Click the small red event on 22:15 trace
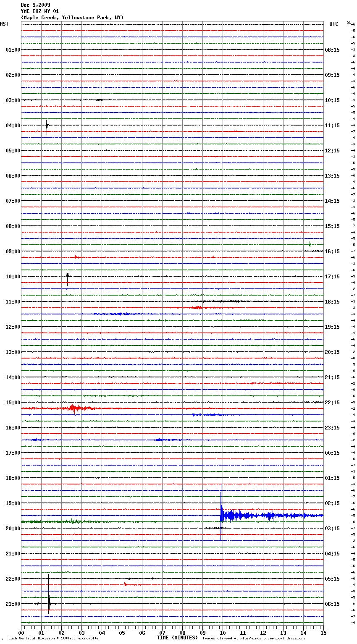The image size is (357, 644). 125,584
